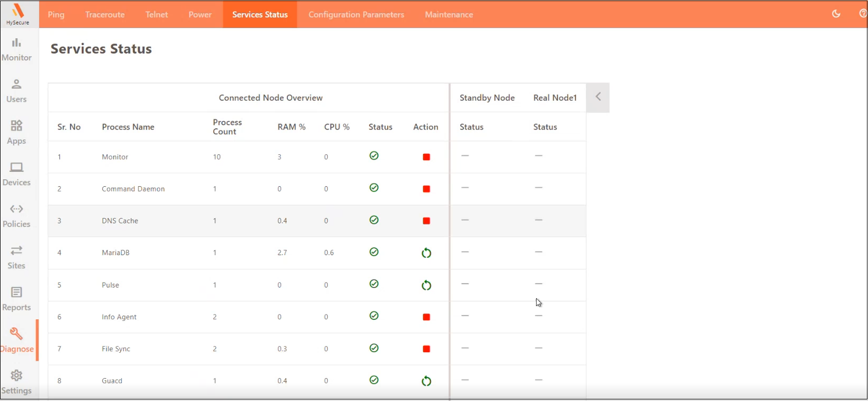Collapse the node status panel chevron
The height and width of the screenshot is (401, 868).
598,97
